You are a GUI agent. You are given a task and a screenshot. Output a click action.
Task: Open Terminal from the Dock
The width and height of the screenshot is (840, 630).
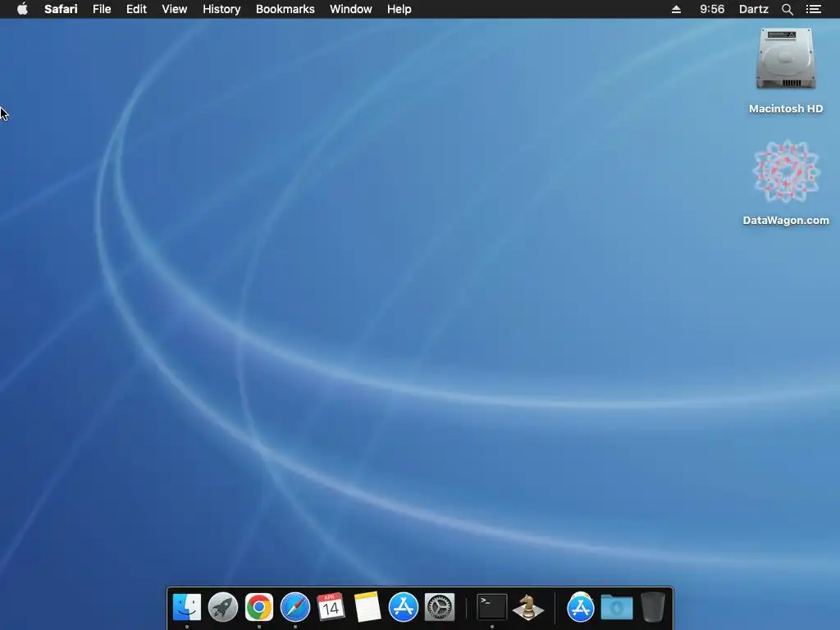[x=492, y=607]
